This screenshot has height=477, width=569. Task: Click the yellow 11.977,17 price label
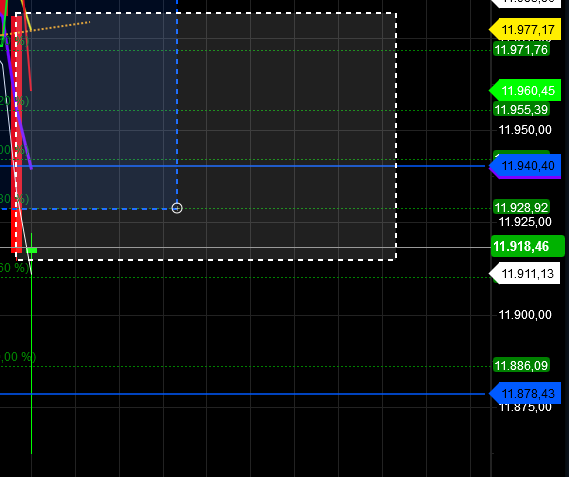525,29
